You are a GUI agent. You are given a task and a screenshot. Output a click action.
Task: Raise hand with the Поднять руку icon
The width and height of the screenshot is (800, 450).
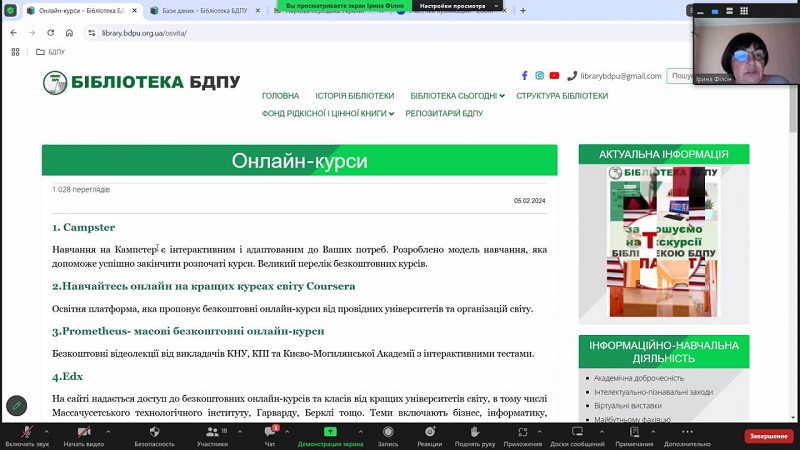(x=474, y=432)
